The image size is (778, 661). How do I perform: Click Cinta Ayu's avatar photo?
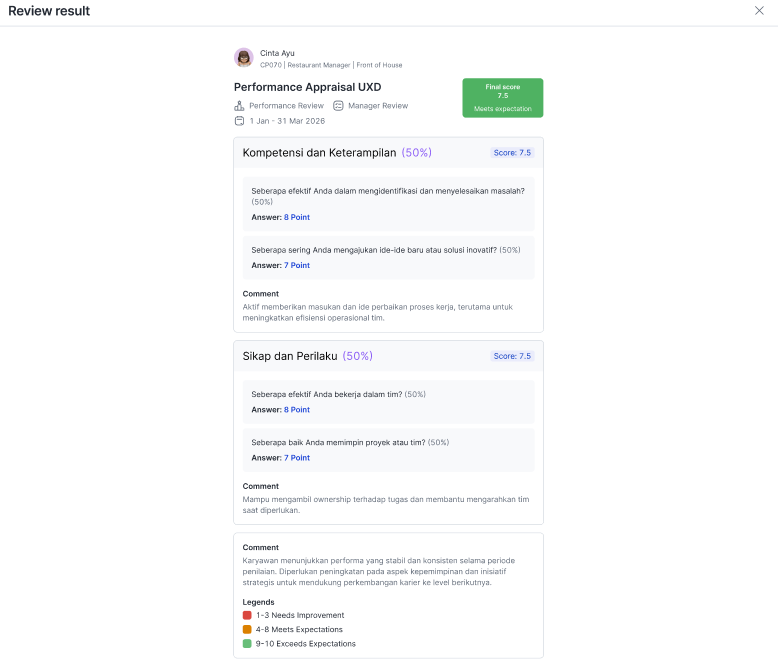pyautogui.click(x=244, y=58)
